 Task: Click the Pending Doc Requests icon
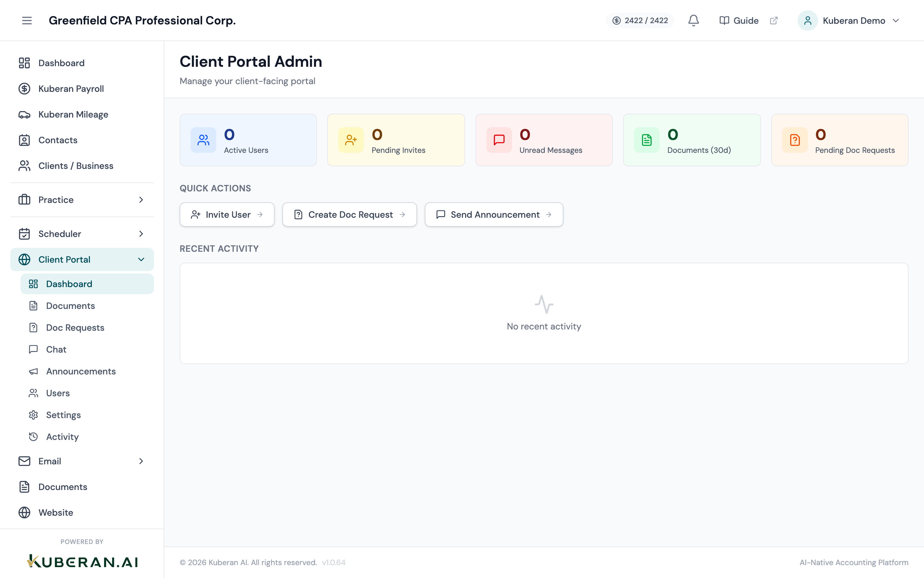[x=795, y=140]
